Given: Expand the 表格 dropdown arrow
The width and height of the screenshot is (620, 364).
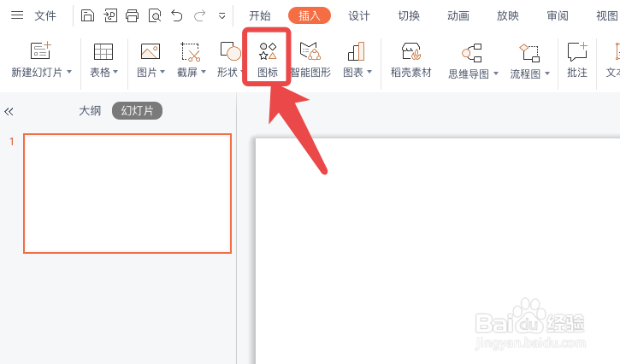Looking at the screenshot, I should pyautogui.click(x=115, y=72).
